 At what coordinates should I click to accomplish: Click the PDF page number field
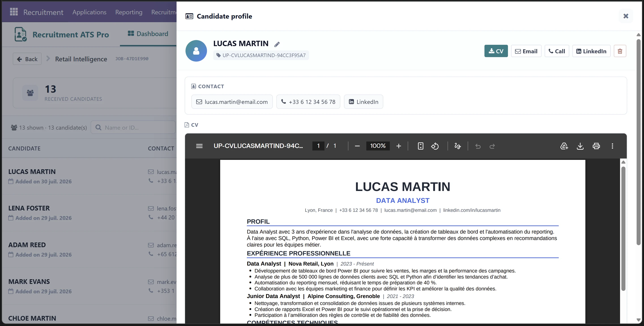(x=318, y=146)
